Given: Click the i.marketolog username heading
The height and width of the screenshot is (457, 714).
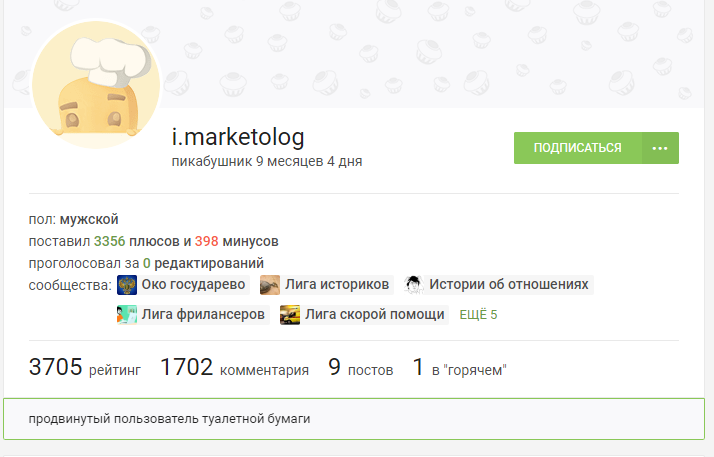Looking at the screenshot, I should point(238,137).
